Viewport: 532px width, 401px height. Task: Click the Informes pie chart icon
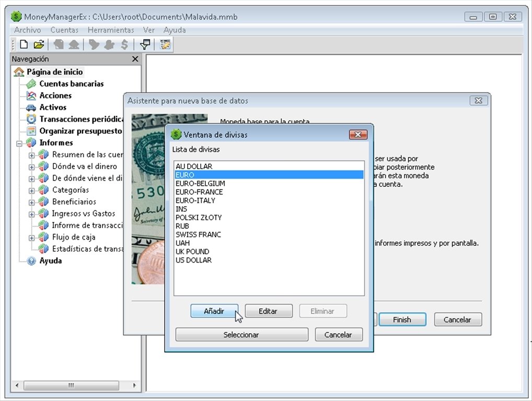click(x=31, y=143)
